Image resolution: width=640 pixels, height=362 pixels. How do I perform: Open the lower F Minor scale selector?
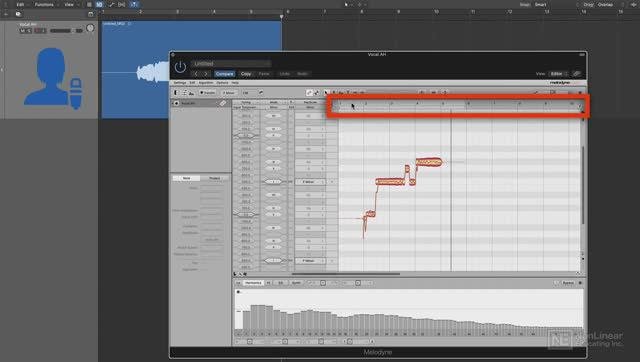pos(310,260)
